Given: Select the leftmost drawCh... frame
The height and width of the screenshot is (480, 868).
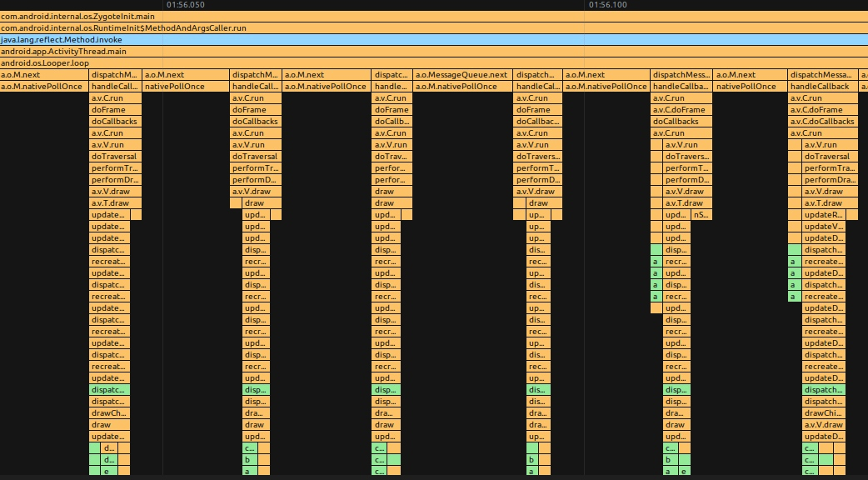Looking at the screenshot, I should [110, 413].
